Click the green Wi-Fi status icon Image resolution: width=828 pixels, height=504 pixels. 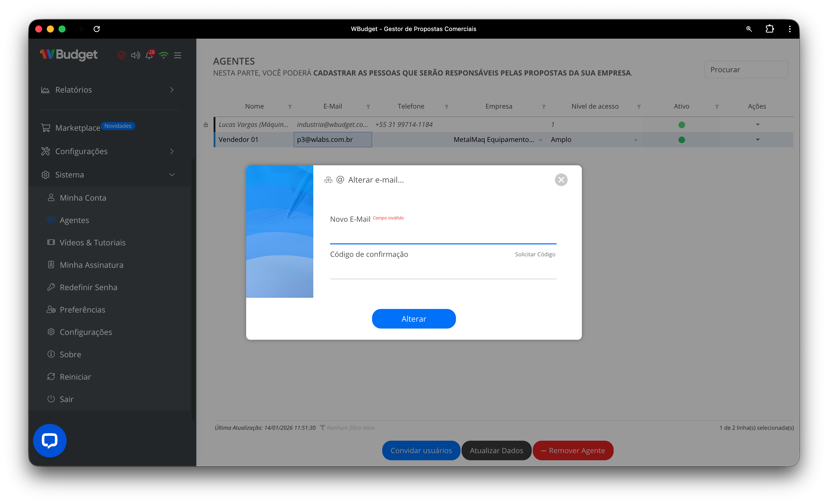(164, 55)
